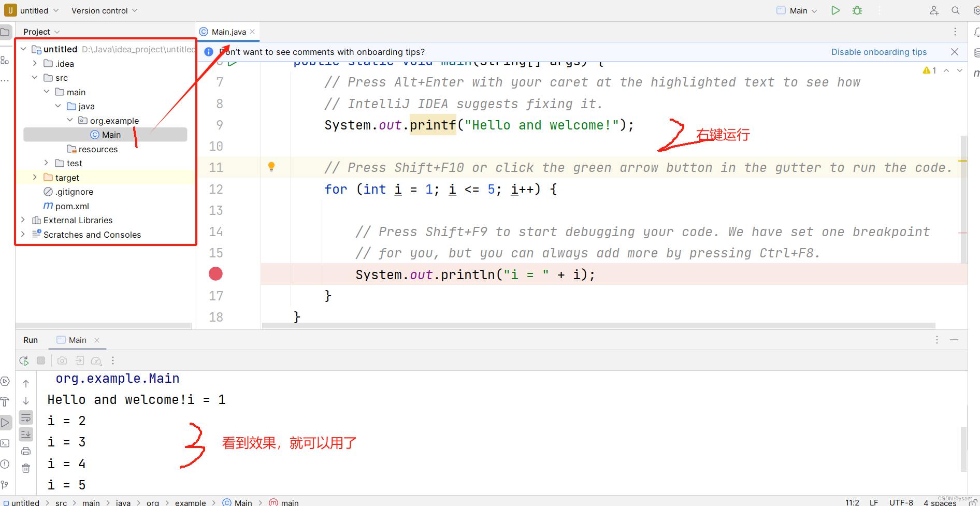This screenshot has width=980, height=506.
Task: Click the scroll down arrow in console
Action: (x=26, y=401)
